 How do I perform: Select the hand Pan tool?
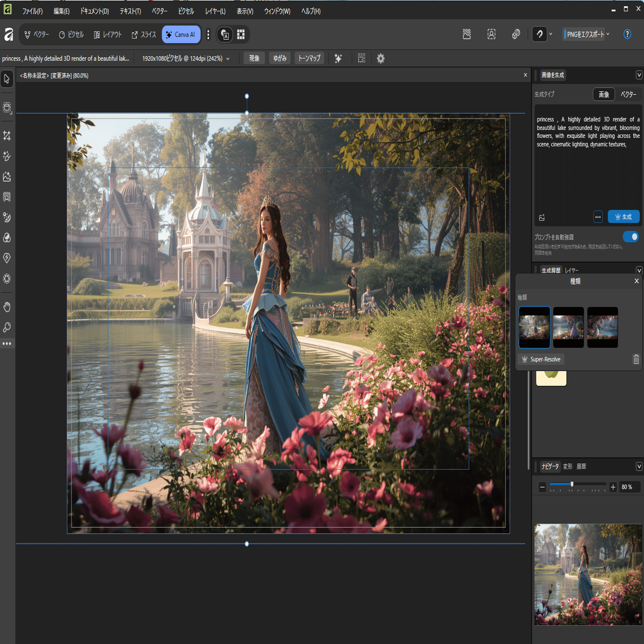7,307
